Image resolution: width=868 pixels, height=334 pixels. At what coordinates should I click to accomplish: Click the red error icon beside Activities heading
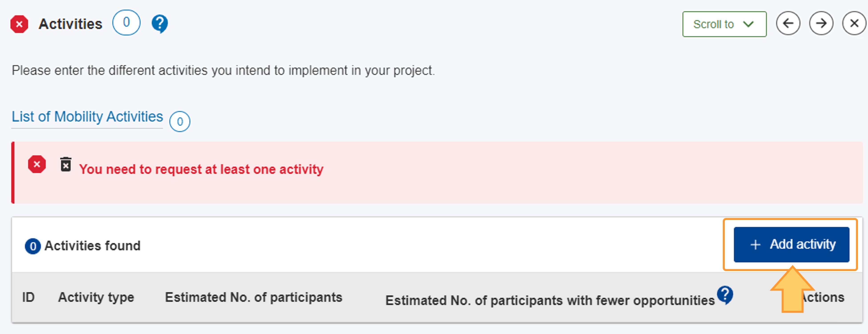(x=19, y=24)
